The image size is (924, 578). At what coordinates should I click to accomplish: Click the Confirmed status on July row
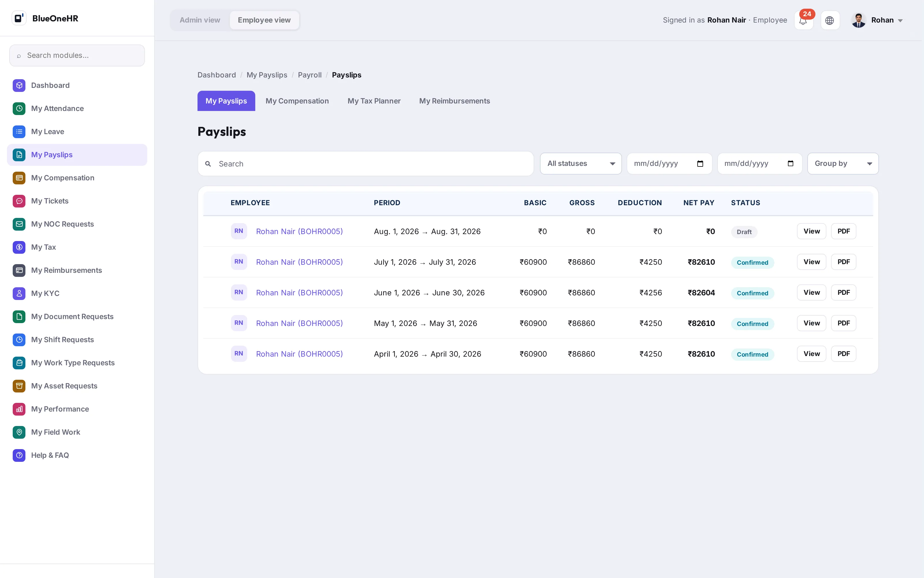click(752, 263)
